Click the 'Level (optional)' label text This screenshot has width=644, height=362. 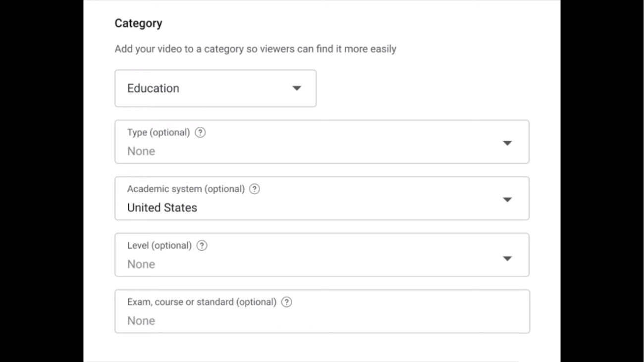(159, 246)
